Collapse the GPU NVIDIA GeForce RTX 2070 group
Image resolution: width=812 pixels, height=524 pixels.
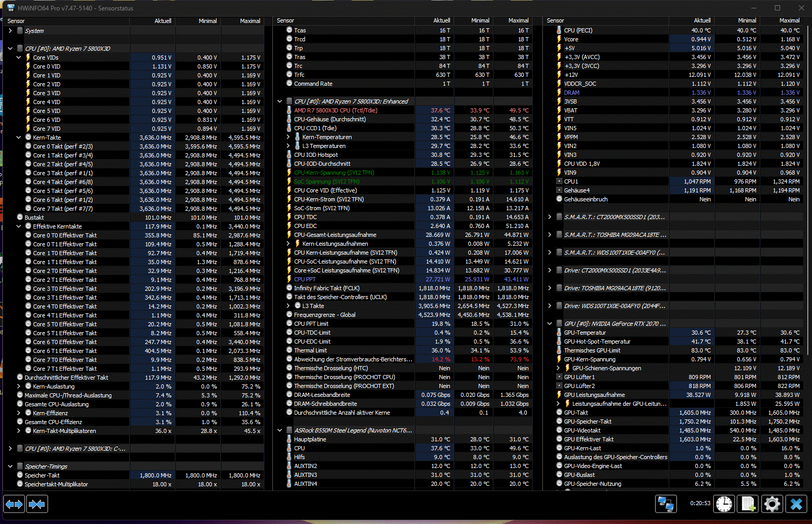[549, 324]
